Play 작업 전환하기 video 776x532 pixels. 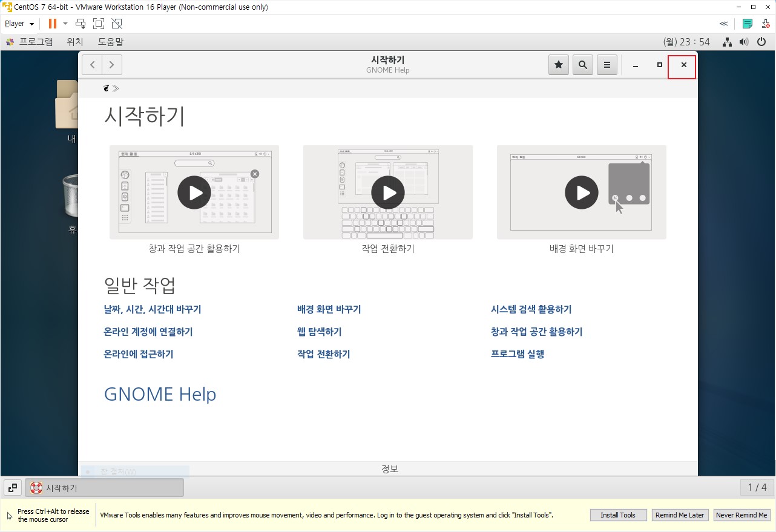[388, 192]
